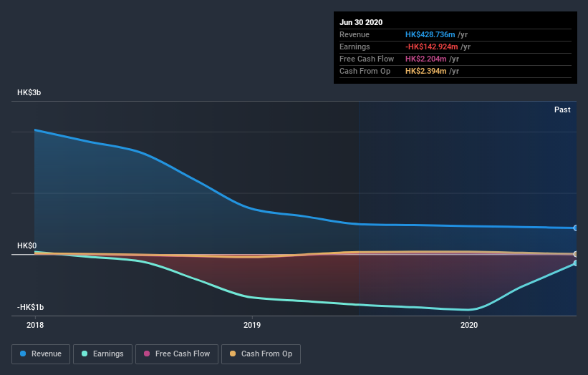Toggle the Revenue legend button
The width and height of the screenshot is (588, 375).
click(x=41, y=354)
